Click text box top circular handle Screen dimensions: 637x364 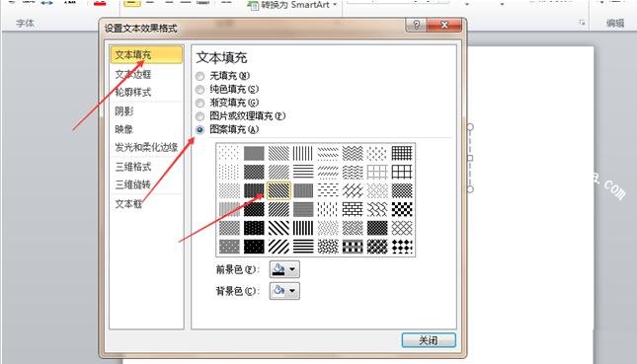[470, 127]
